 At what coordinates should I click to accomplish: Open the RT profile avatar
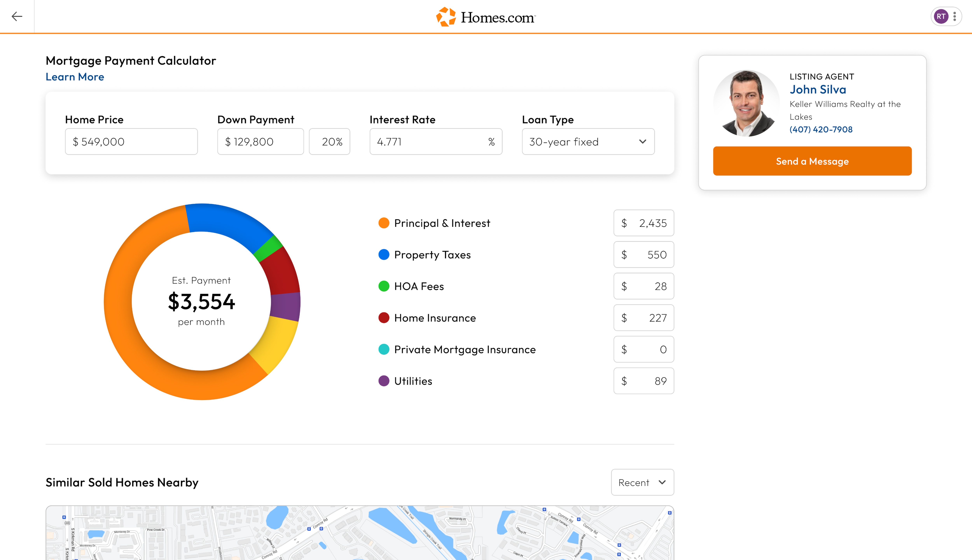(x=941, y=17)
